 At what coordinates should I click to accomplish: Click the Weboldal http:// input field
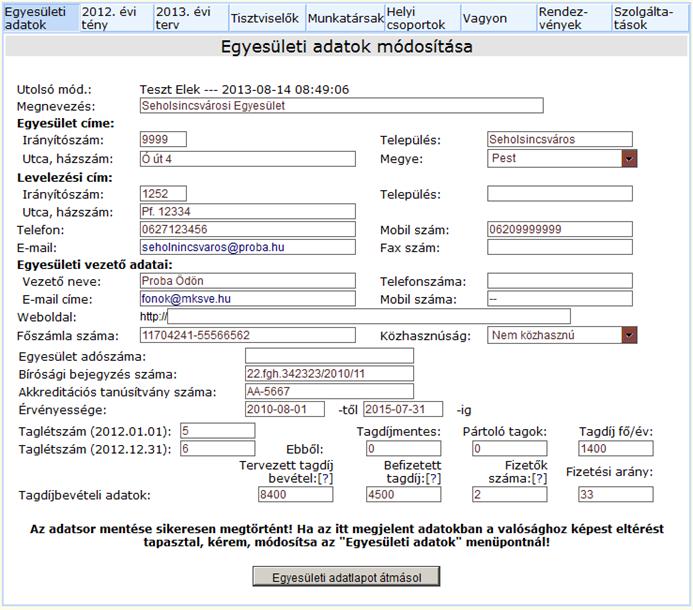(x=369, y=316)
